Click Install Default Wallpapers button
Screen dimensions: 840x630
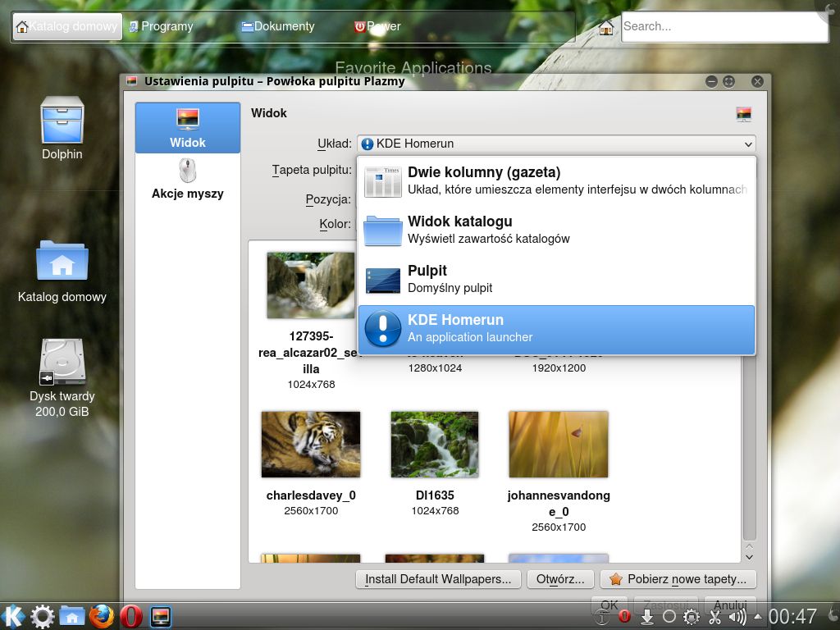pos(438,579)
